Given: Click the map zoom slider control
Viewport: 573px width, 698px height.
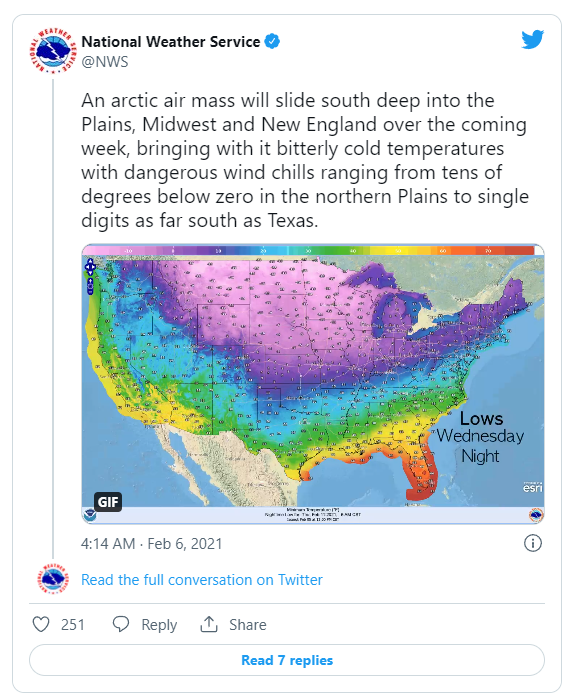Looking at the screenshot, I should (x=90, y=286).
